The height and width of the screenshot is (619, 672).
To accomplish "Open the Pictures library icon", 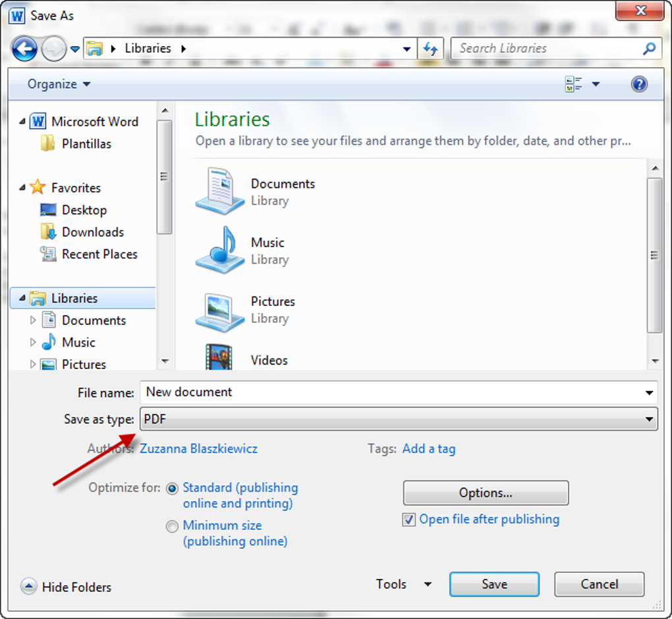I will point(219,309).
